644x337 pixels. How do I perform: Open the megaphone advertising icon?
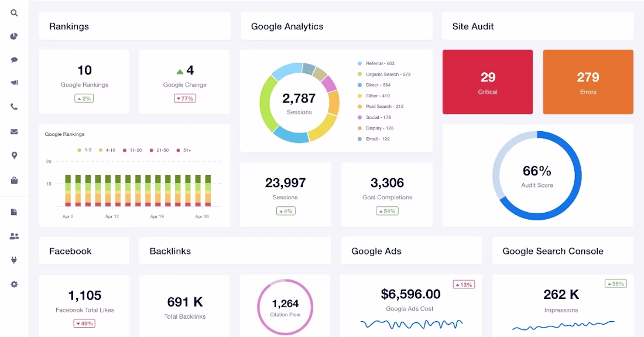click(x=14, y=83)
